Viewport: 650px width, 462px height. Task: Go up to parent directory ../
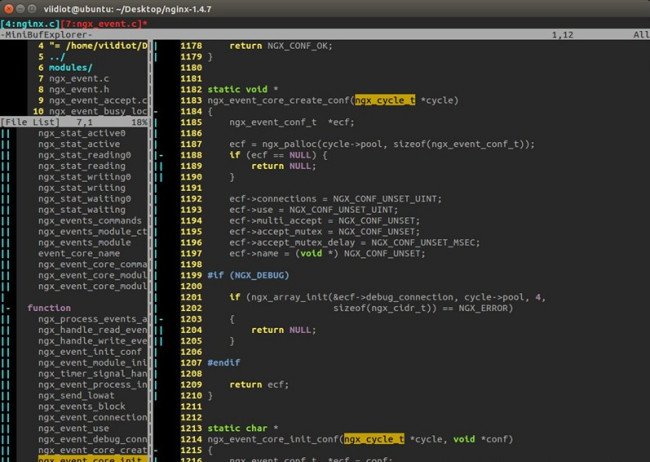pyautogui.click(x=58, y=58)
